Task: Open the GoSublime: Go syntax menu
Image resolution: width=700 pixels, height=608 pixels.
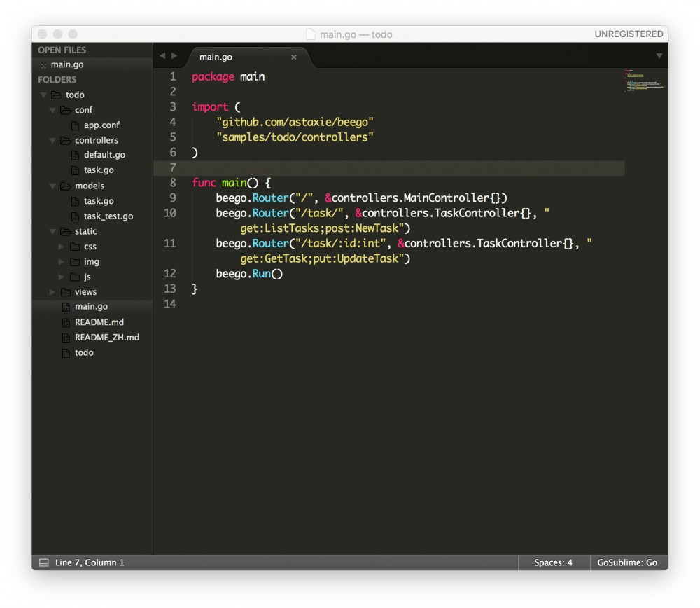Action: point(627,563)
